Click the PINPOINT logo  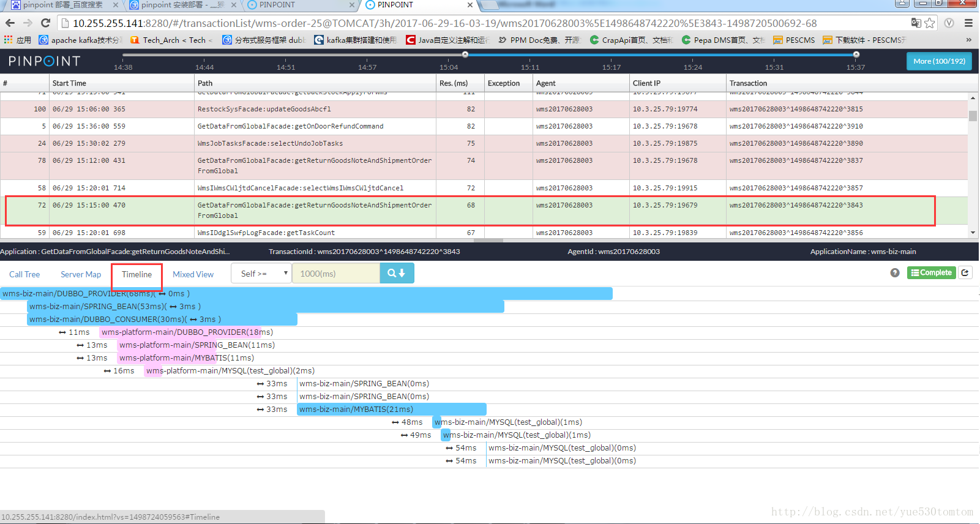(44, 61)
